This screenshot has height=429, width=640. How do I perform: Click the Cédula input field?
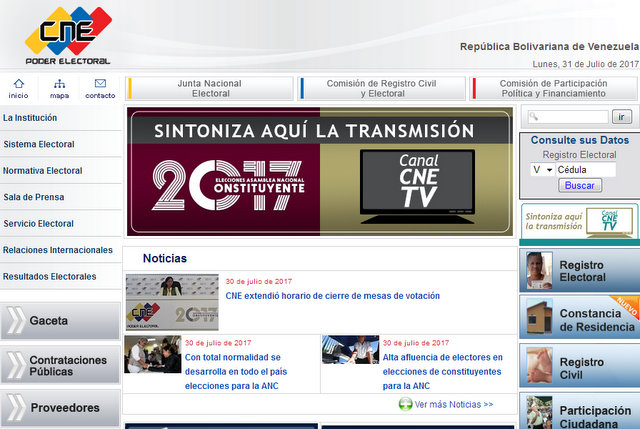(x=586, y=170)
